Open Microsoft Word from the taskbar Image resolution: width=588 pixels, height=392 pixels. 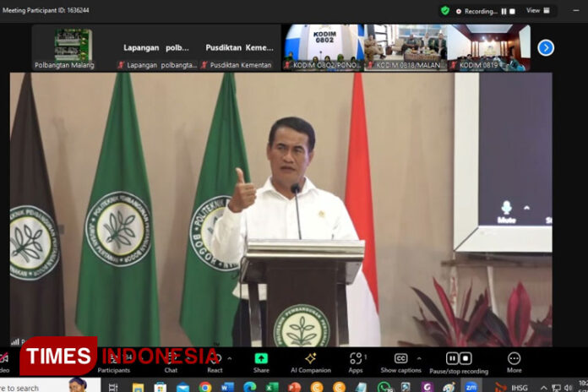click(227, 387)
